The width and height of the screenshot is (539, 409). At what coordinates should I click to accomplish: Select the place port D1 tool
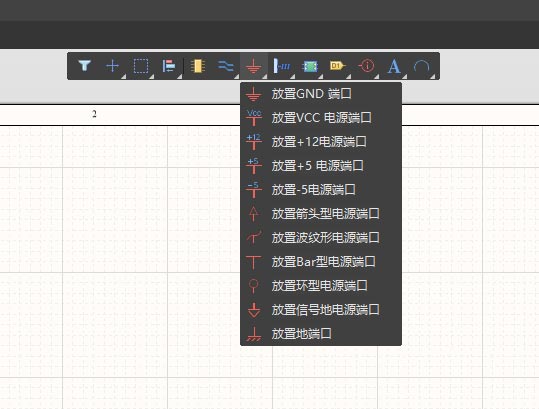coord(337,65)
